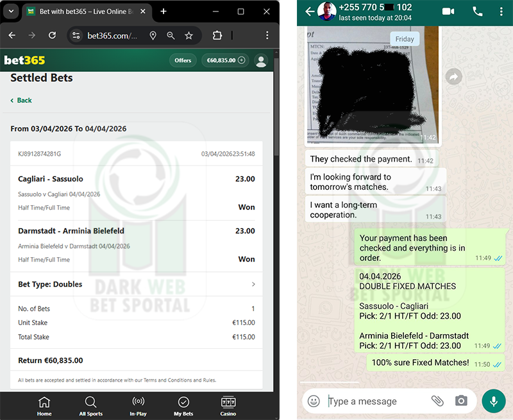The height and width of the screenshot is (420, 513).
Task: Switch to My Bets tab
Action: pos(183,406)
